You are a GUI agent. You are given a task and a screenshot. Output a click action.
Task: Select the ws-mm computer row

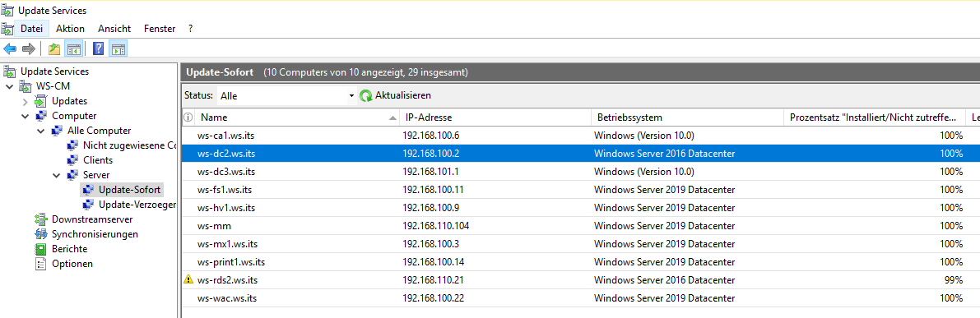pyautogui.click(x=581, y=226)
